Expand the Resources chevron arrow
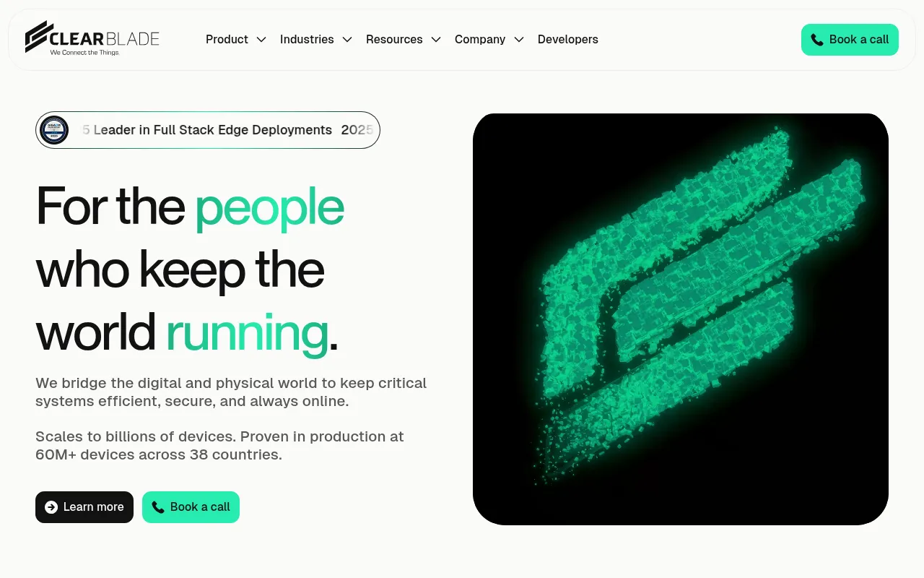 [436, 40]
